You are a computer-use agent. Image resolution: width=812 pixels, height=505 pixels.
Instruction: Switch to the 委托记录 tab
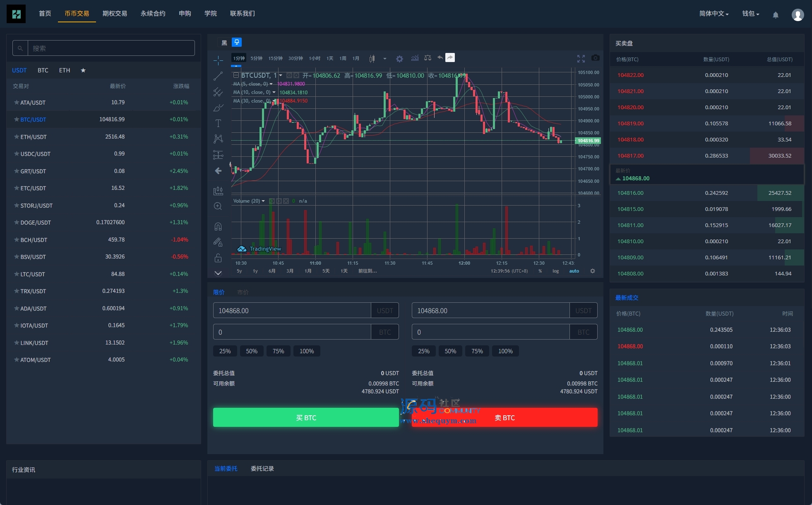[x=262, y=469]
